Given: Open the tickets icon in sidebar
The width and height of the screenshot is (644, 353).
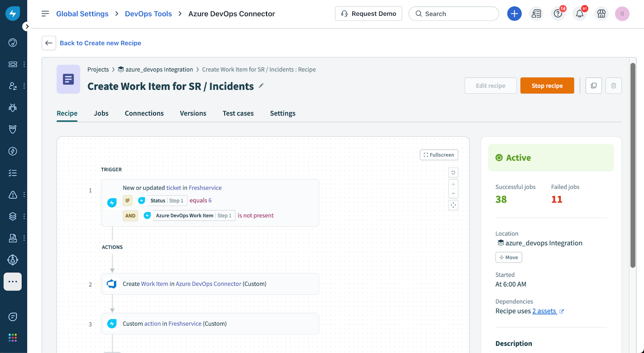Looking at the screenshot, I should point(13,64).
